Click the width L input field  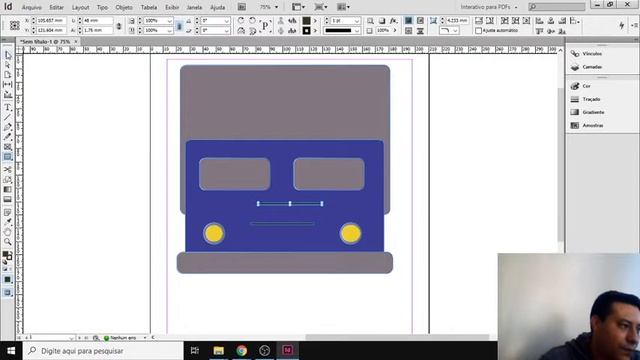coord(97,20)
